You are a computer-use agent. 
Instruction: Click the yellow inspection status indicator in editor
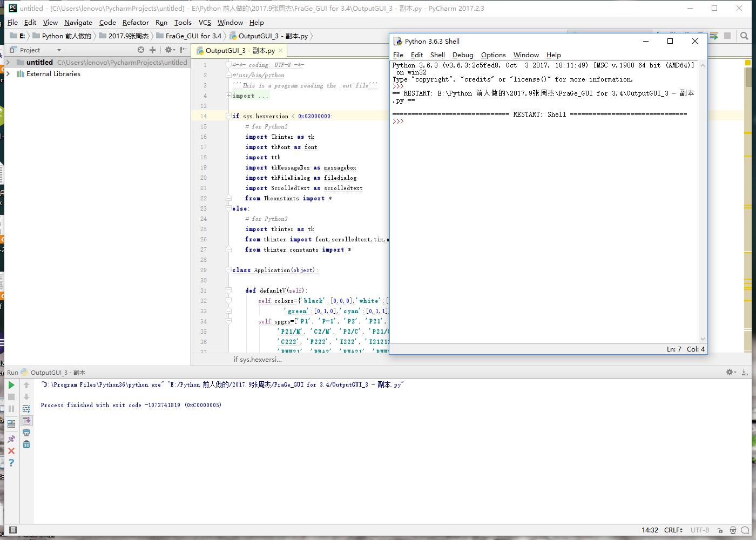tap(748, 63)
